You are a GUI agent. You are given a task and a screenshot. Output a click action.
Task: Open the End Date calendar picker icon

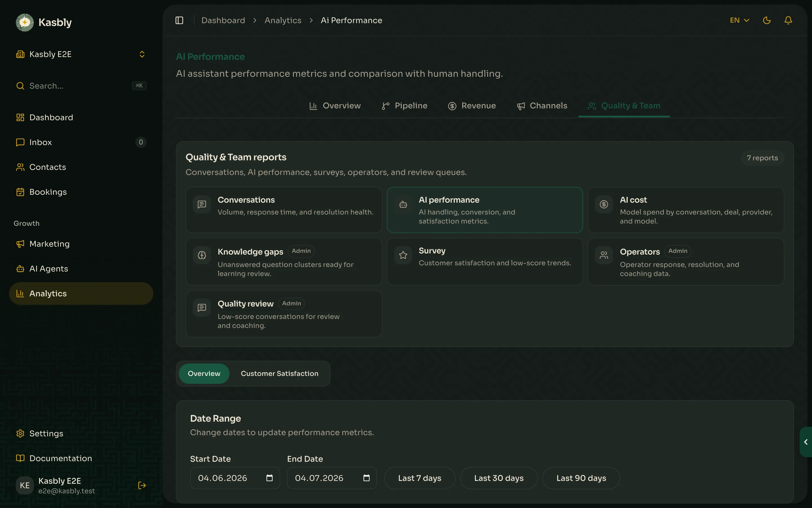(x=367, y=478)
